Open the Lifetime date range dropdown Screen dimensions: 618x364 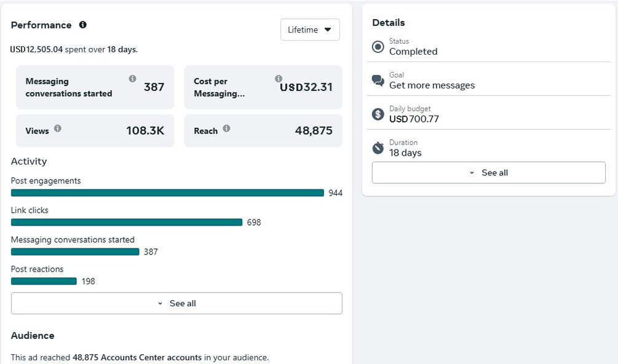point(310,30)
